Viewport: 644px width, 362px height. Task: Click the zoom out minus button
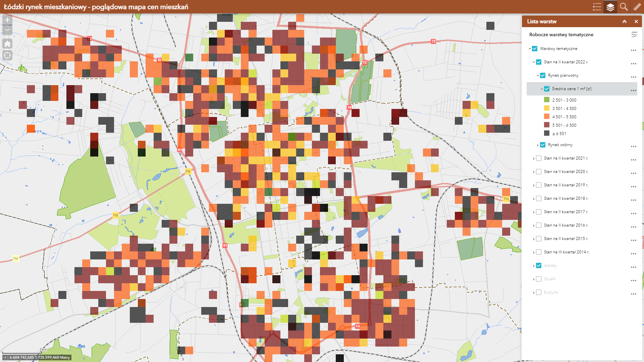click(x=7, y=31)
